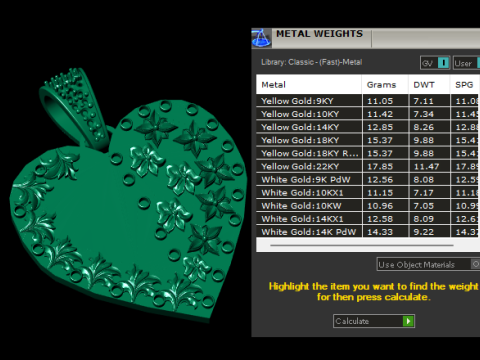480x360 pixels.
Task: Select the Yellow Gold:18KY R... row
Action: tap(368, 153)
